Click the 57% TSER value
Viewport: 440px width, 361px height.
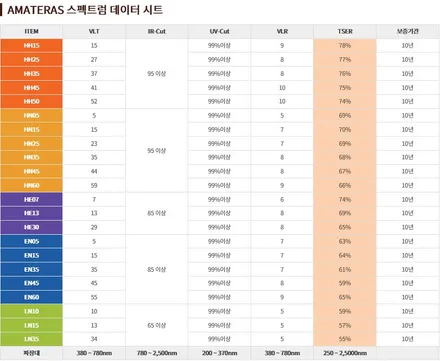345,325
